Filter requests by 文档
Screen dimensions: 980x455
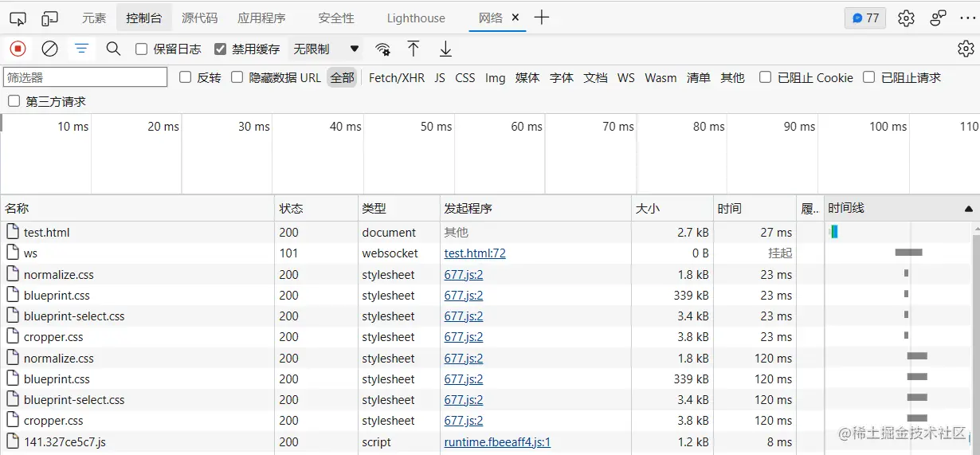(596, 77)
